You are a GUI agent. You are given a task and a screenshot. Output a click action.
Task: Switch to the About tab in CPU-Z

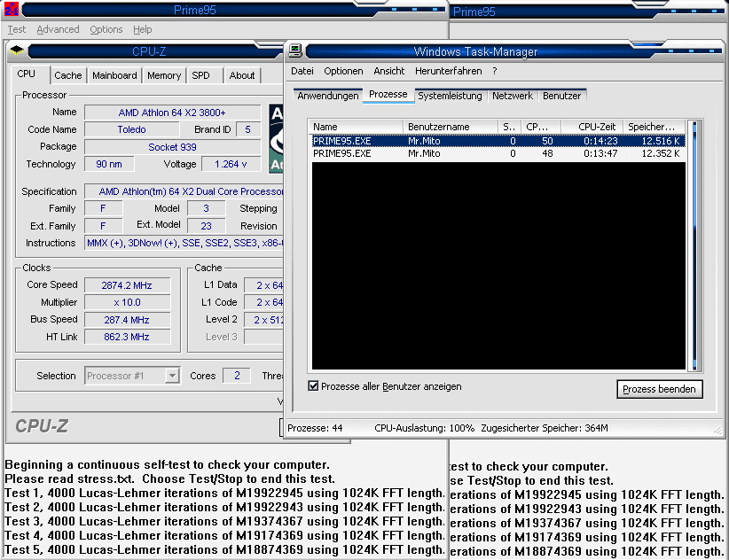pos(242,75)
